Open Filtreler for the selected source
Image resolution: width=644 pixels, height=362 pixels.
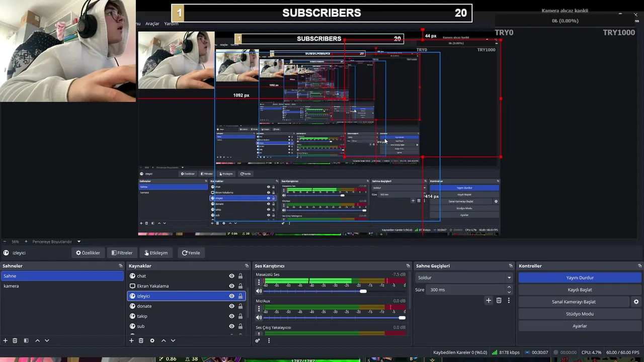(x=122, y=253)
